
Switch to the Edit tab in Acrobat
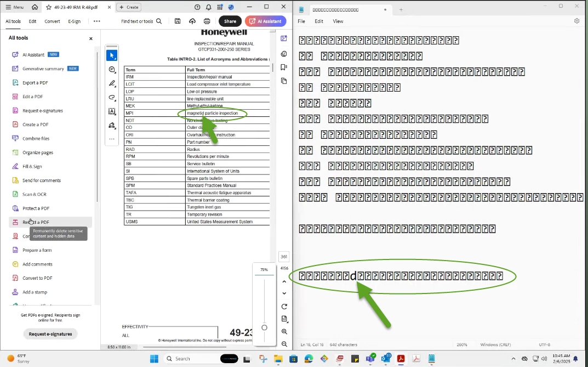(33, 21)
